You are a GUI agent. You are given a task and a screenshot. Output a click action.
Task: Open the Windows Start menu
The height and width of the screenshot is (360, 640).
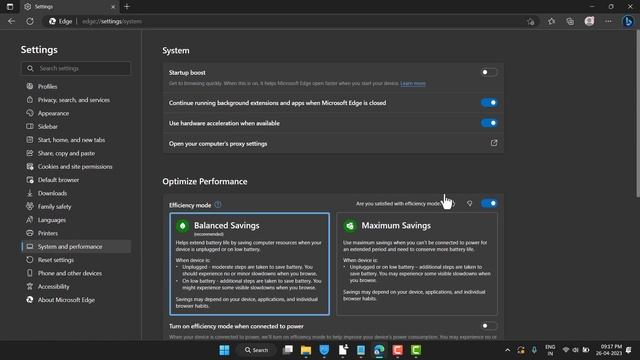tap(224, 350)
